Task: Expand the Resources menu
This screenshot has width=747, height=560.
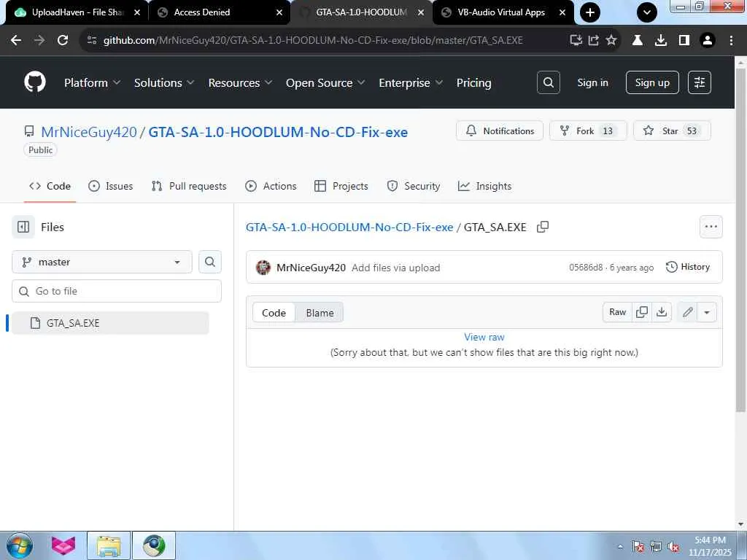Action: 240,83
